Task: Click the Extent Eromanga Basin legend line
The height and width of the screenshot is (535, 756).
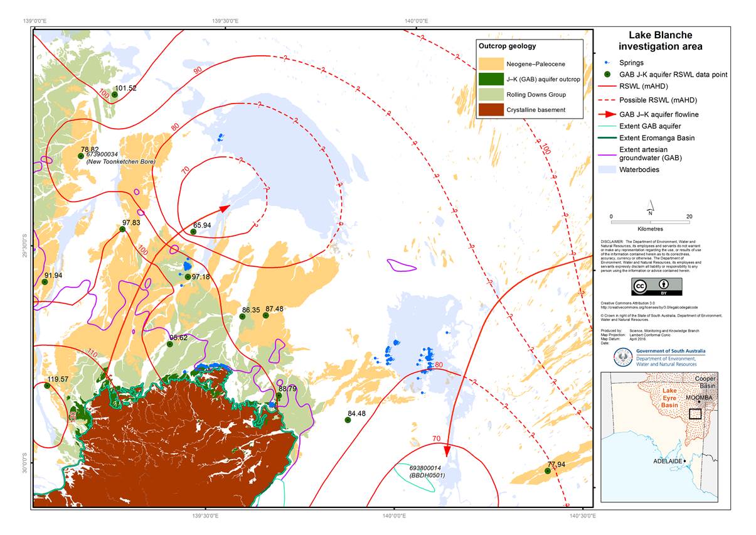Action: (x=606, y=138)
